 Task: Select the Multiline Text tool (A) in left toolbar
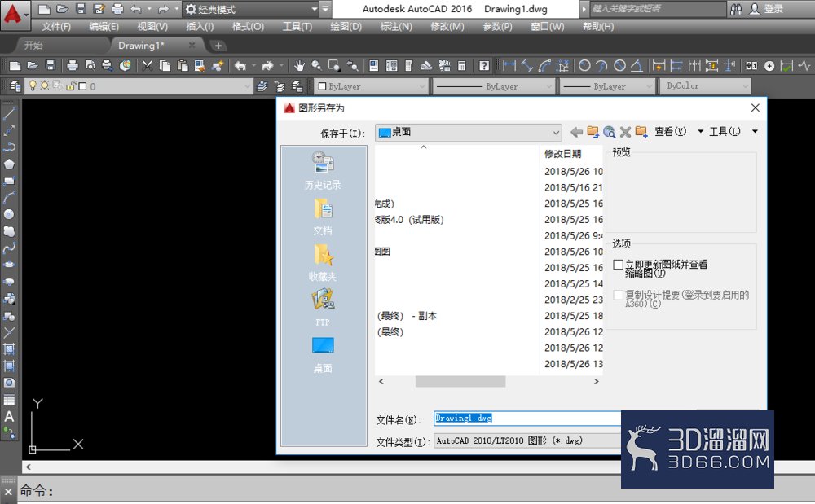pos(9,416)
